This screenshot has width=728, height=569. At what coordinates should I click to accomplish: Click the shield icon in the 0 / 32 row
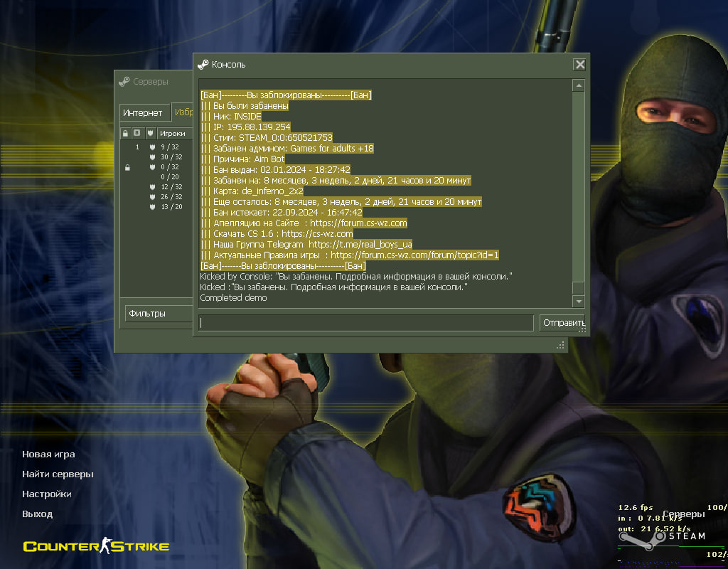pos(152,166)
